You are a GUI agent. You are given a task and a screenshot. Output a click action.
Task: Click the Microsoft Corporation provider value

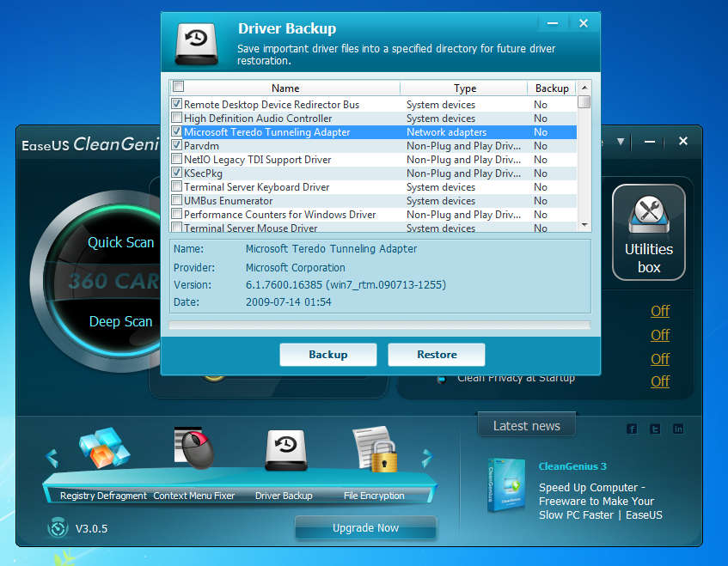point(296,268)
